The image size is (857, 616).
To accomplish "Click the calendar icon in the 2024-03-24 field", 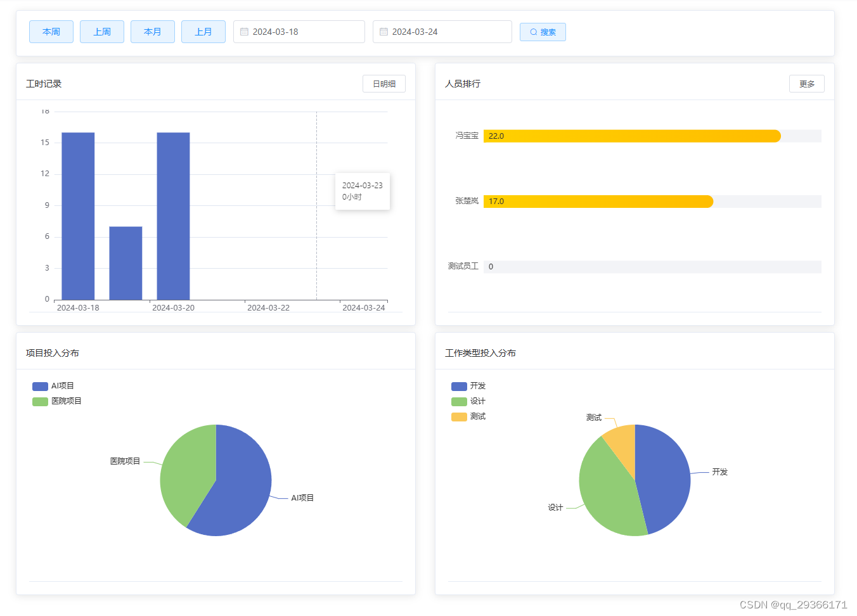I will [383, 32].
